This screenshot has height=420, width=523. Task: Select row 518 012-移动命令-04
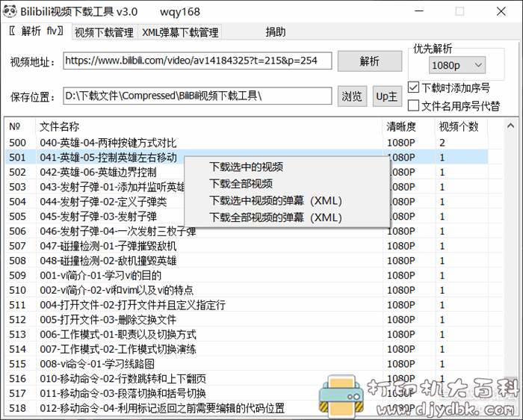[247, 407]
